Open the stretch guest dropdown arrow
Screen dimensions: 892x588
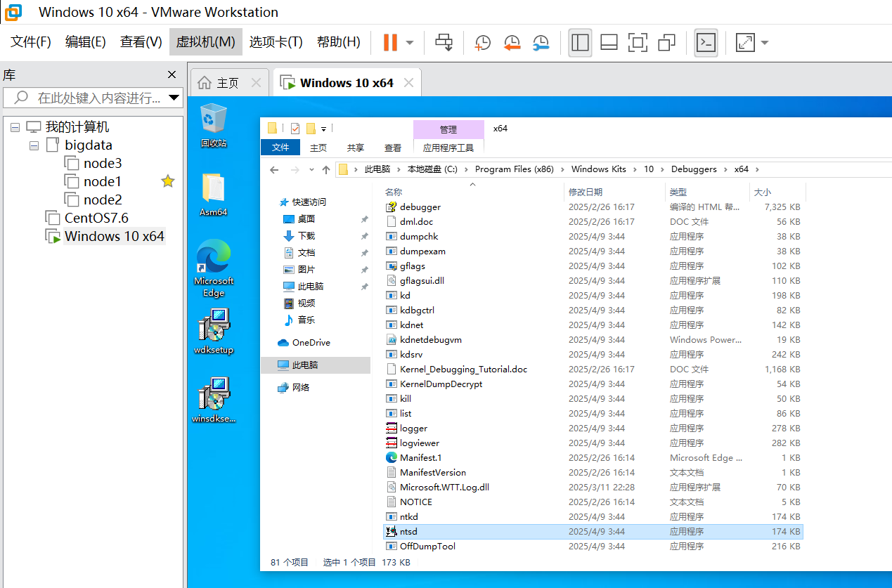(x=764, y=42)
